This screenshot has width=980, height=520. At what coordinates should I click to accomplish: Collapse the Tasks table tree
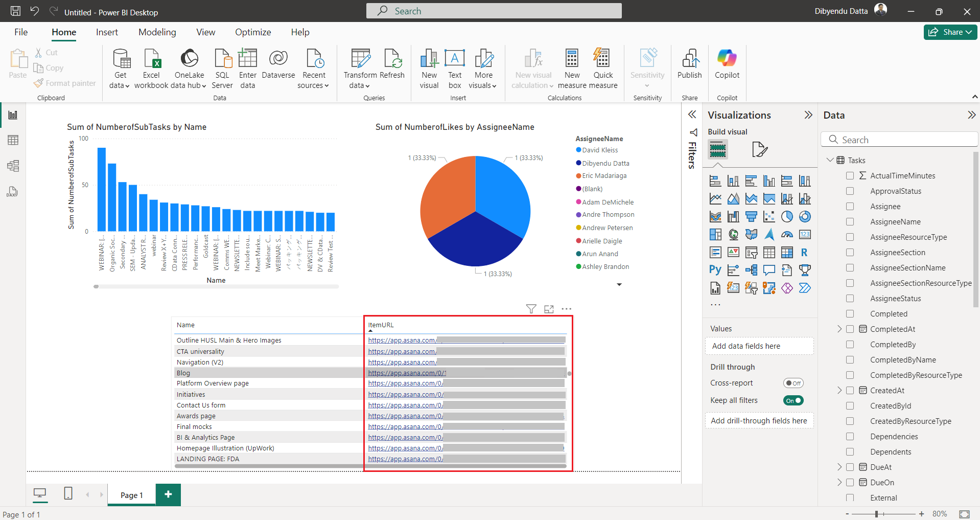pyautogui.click(x=830, y=160)
